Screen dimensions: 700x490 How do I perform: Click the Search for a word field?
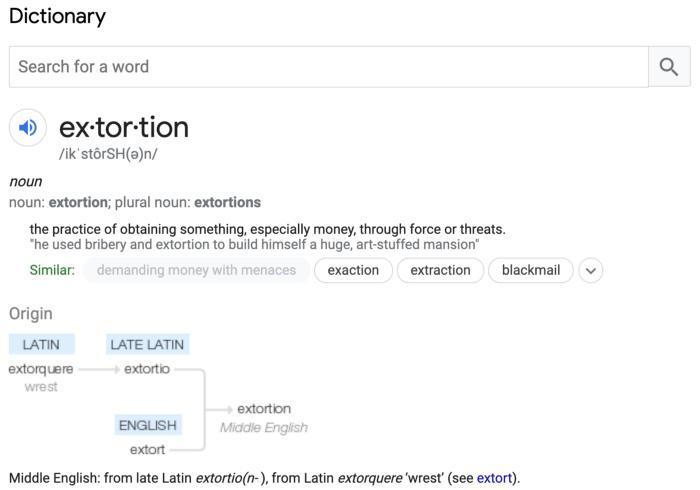click(328, 67)
